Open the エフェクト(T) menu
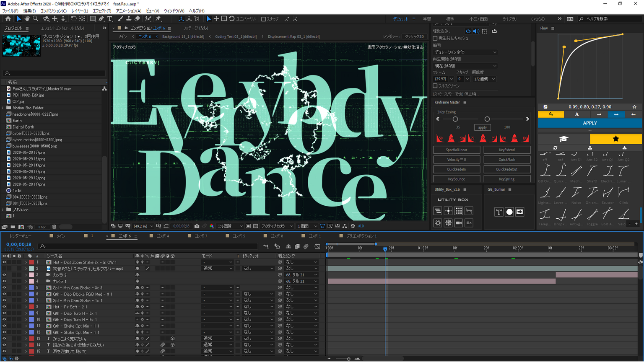 tap(102, 11)
